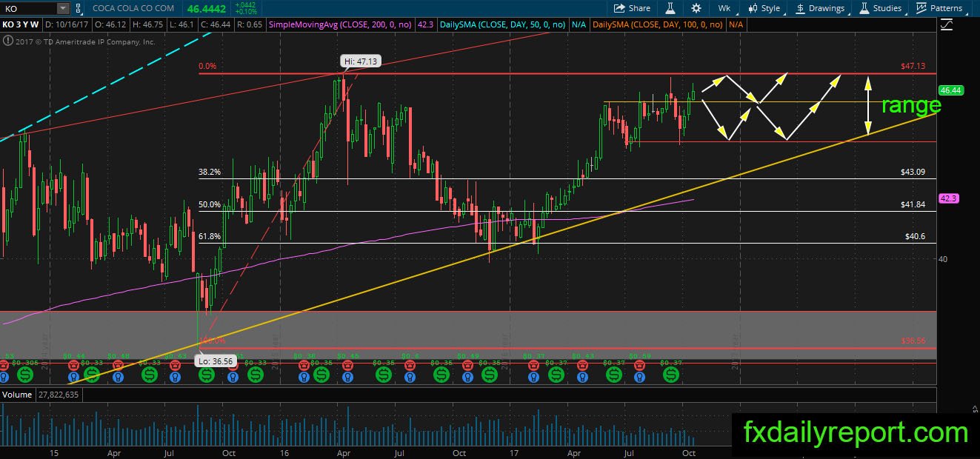Click the Share button
The image size is (980, 459).
pyautogui.click(x=632, y=8)
